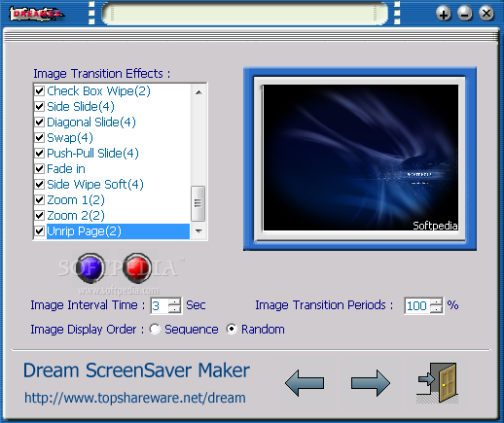Close the window with X button
504x423 pixels.
[486, 14]
